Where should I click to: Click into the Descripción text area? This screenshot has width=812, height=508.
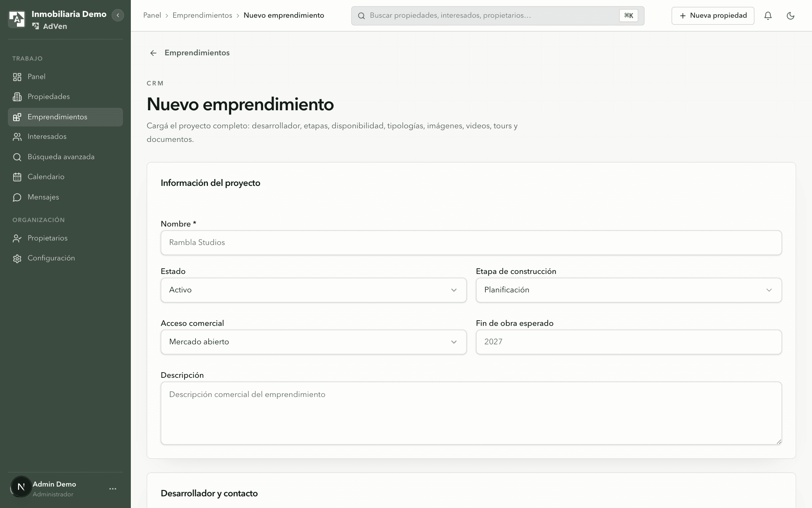click(x=471, y=413)
